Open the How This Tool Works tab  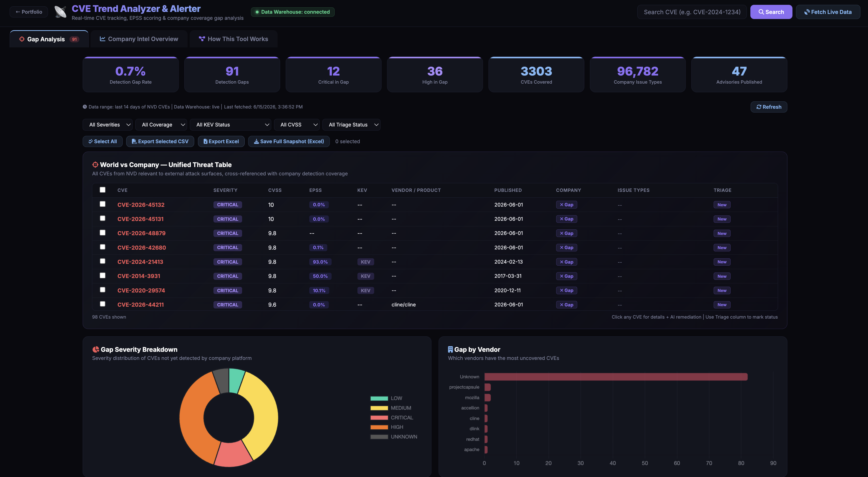coord(233,39)
